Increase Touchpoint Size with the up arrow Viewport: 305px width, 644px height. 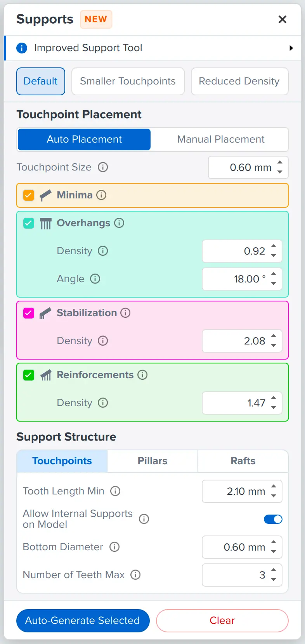(280, 163)
